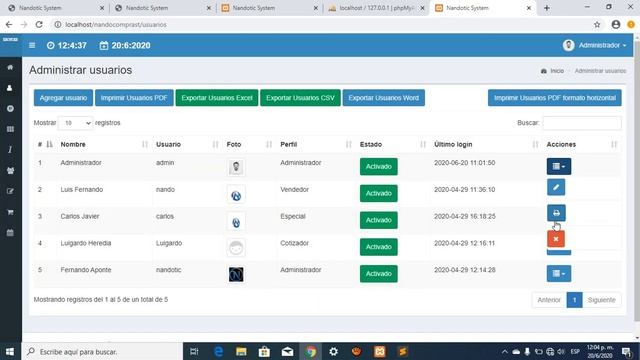Click Exportar Usuarios Word button
Viewport: 640px width, 360px height.
click(x=384, y=98)
